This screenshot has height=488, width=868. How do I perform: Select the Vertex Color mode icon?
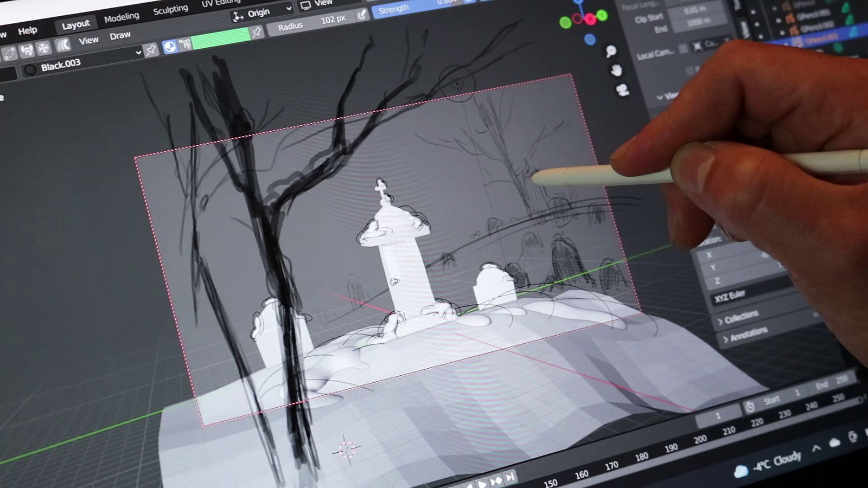185,44
